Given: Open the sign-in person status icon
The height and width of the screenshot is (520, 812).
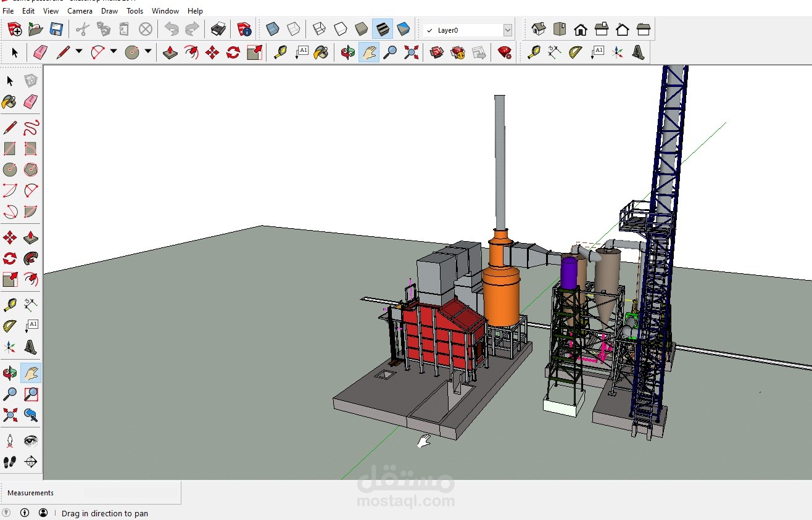Looking at the screenshot, I should 43,513.
